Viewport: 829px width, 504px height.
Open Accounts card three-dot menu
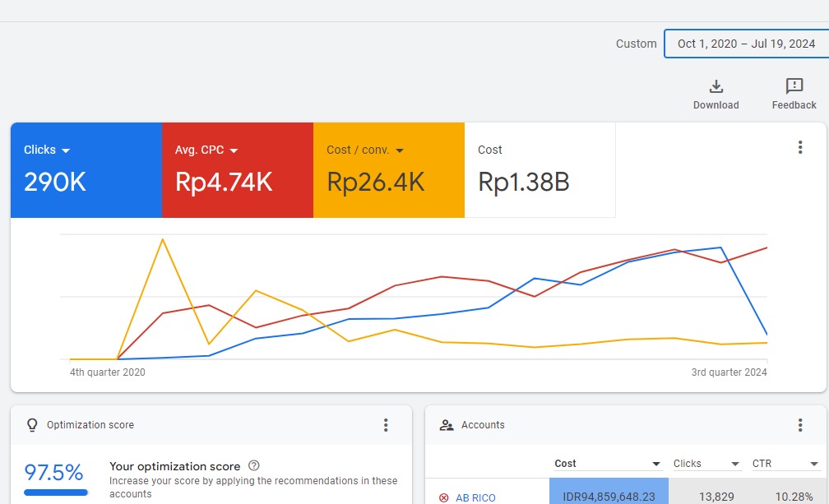pyautogui.click(x=800, y=425)
